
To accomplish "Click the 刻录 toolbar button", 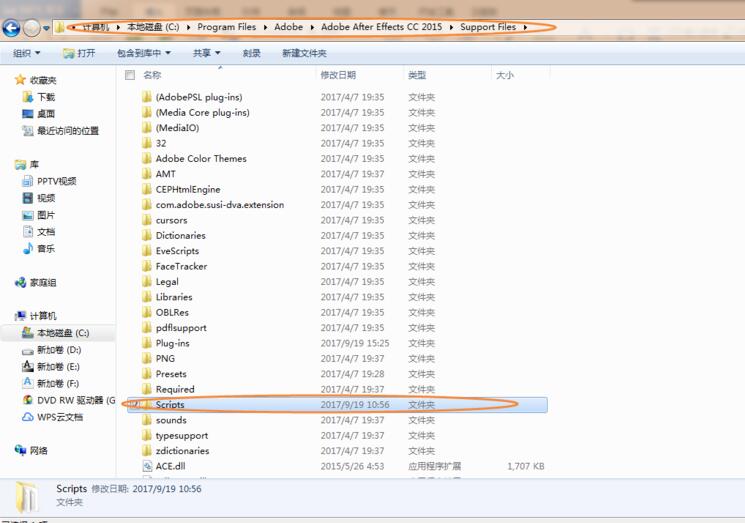I will click(251, 53).
